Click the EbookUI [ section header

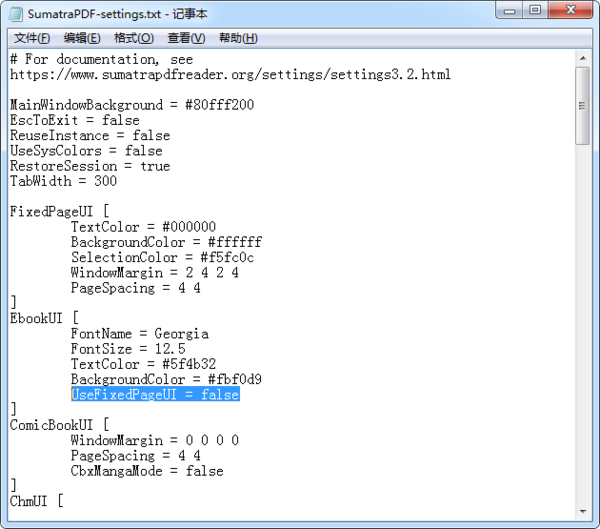coord(44,318)
